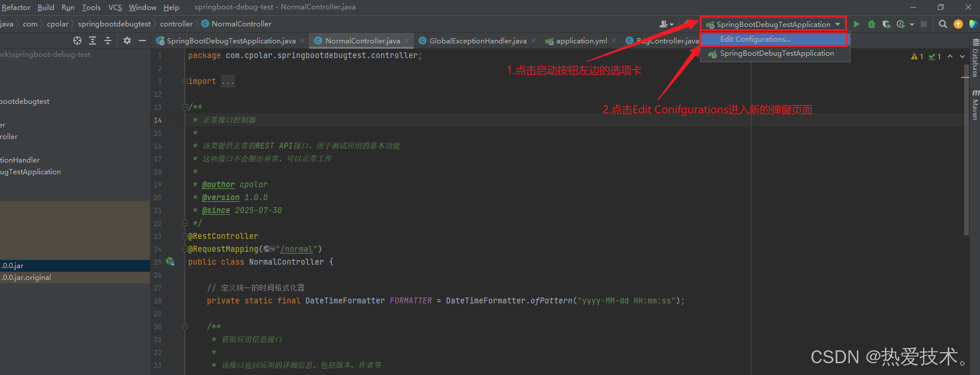Collapse all nodes in the project panel
This screenshot has width=980, height=375.
click(108, 40)
